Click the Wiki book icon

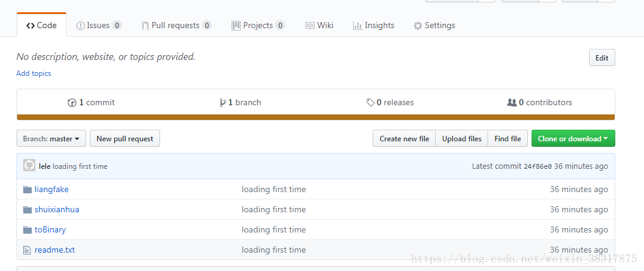pyautogui.click(x=310, y=26)
